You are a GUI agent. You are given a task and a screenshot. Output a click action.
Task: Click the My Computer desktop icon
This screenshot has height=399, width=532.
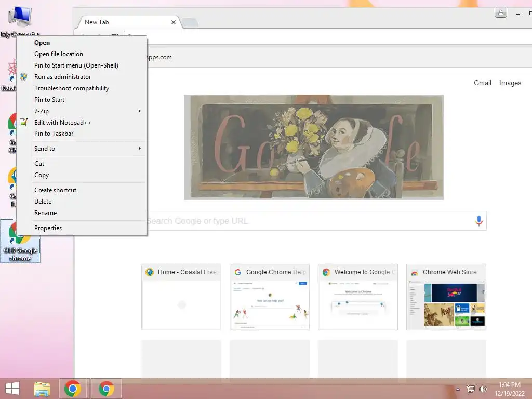tap(20, 21)
